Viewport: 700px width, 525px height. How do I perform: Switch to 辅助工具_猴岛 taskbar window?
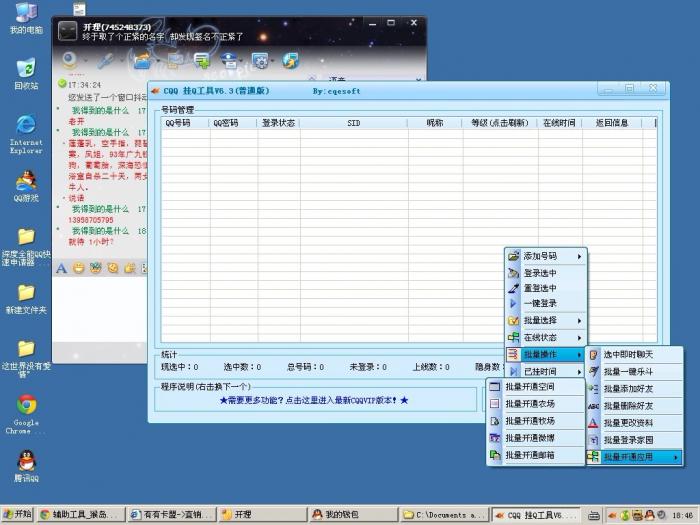81,515
